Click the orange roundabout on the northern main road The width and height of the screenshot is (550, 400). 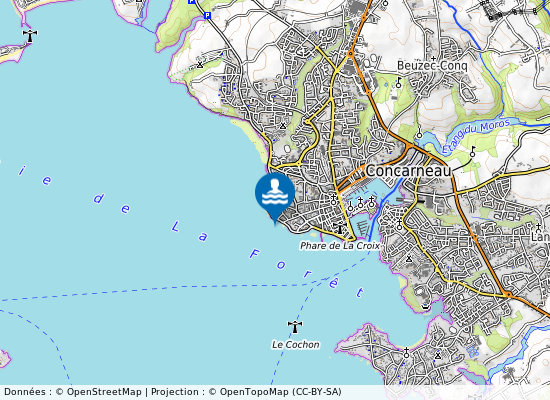click(350, 54)
